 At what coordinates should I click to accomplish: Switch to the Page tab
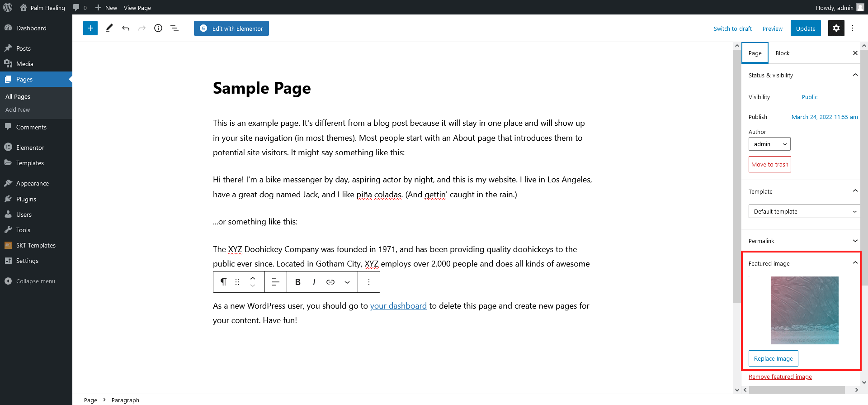pos(755,53)
